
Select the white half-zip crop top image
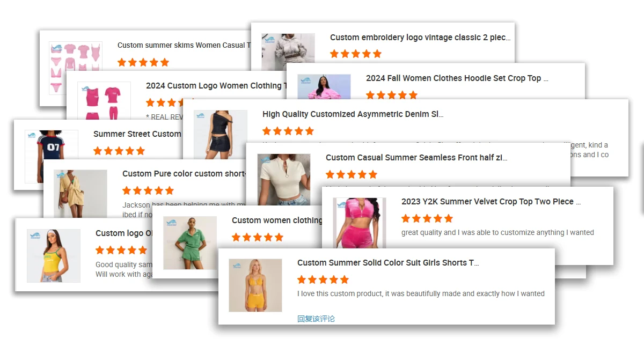pos(284,179)
